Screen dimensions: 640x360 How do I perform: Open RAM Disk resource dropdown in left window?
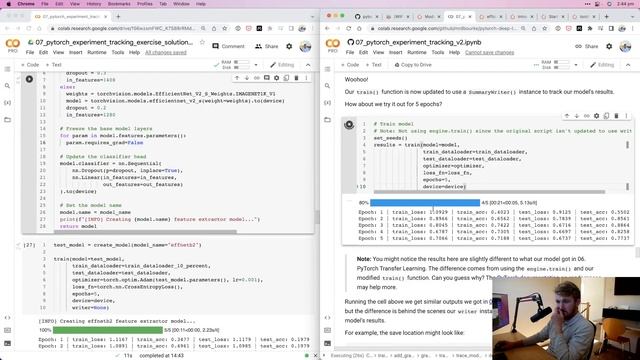point(256,64)
